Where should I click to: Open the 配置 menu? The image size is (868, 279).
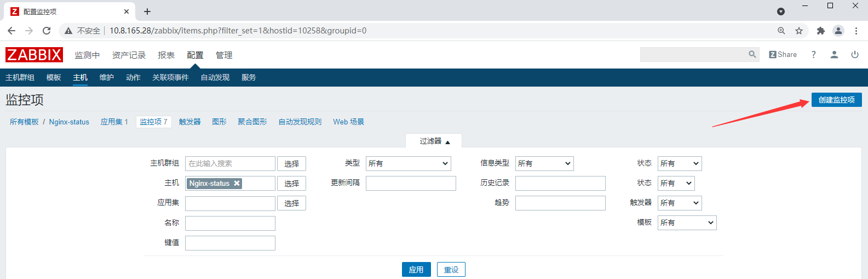tap(195, 55)
